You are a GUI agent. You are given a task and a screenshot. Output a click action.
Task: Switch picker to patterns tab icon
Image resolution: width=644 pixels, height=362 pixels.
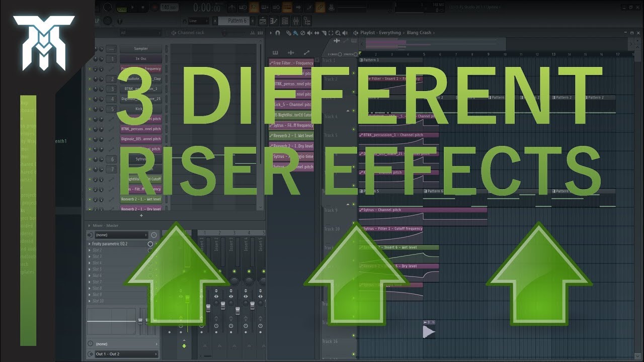[275, 52]
